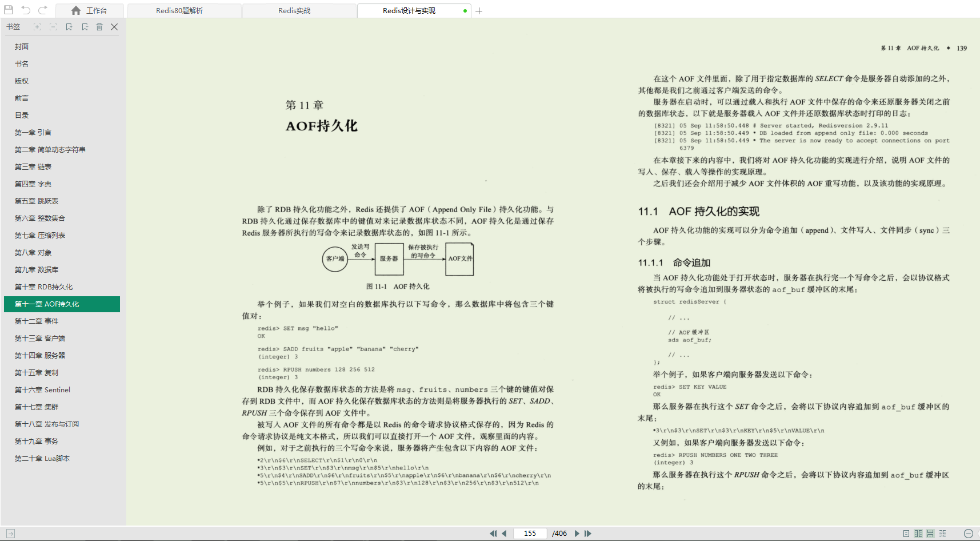The image size is (980, 541).
Task: Switch to two-page continuous view icon
Action: point(943,534)
